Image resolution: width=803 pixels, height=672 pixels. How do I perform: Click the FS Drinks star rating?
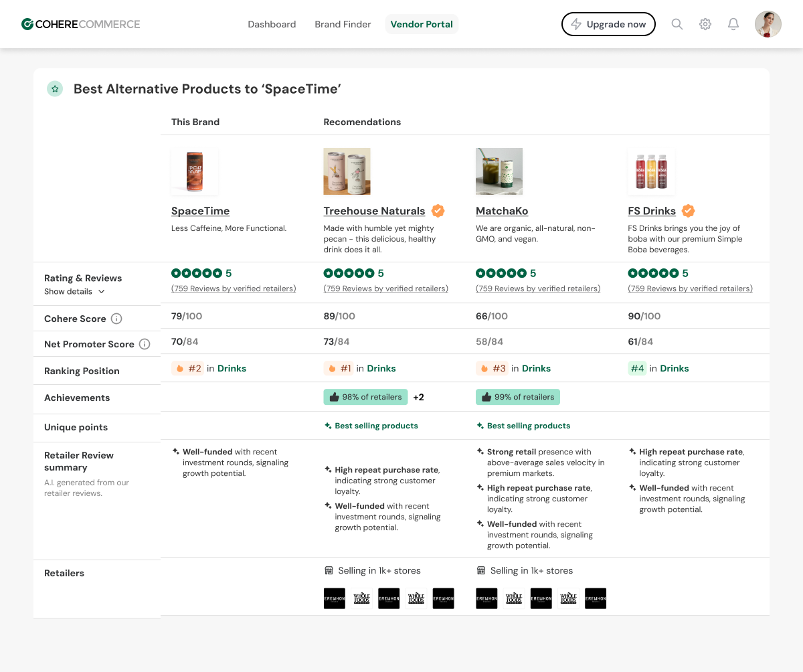[653, 273]
